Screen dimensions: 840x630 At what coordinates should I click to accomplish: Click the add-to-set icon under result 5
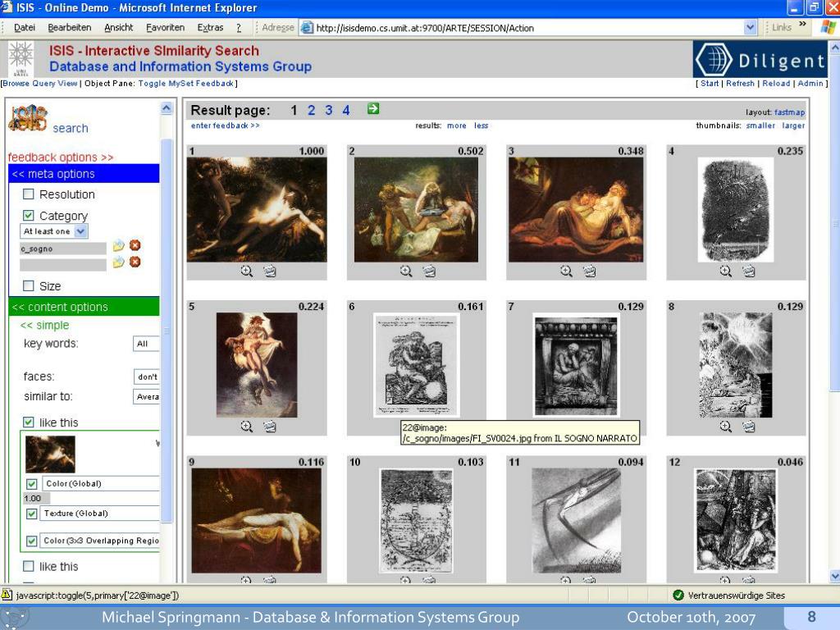point(269,427)
